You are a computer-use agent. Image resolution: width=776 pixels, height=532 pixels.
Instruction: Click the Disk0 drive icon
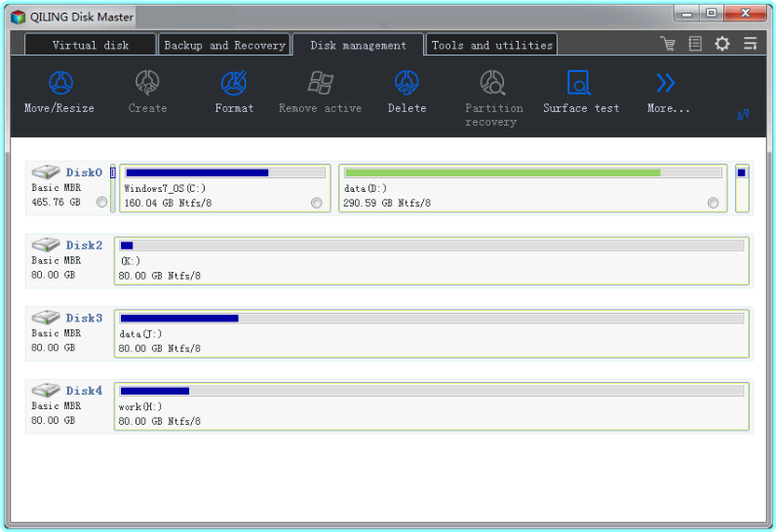tap(46, 171)
